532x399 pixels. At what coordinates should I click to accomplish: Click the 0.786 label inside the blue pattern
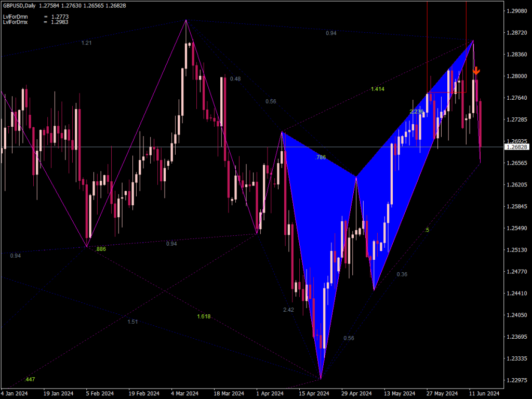[x=321, y=156]
